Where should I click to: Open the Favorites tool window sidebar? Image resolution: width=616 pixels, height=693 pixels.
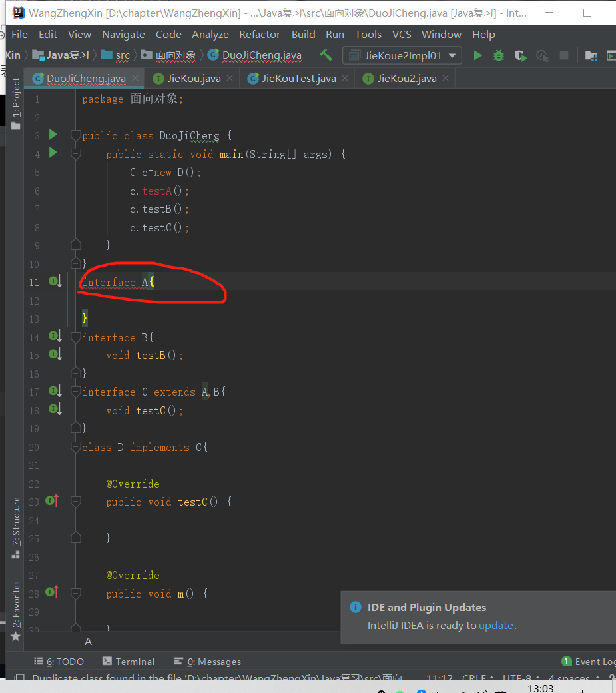(16, 611)
